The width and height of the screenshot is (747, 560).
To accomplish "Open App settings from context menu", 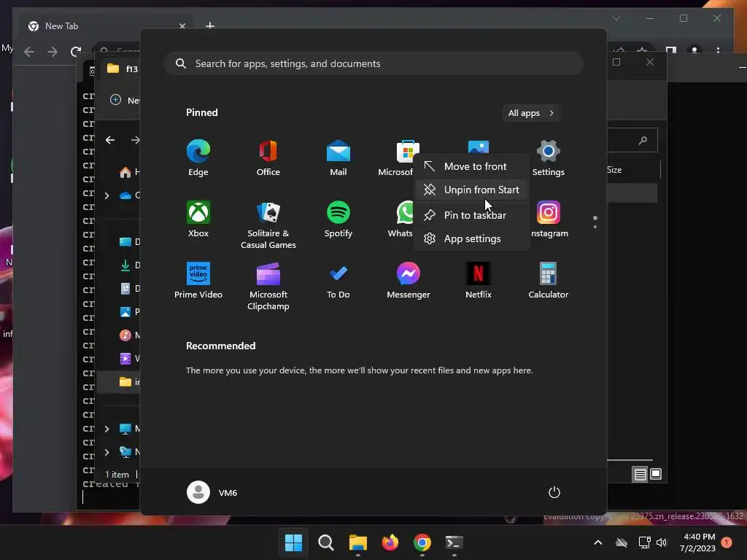I will click(471, 238).
